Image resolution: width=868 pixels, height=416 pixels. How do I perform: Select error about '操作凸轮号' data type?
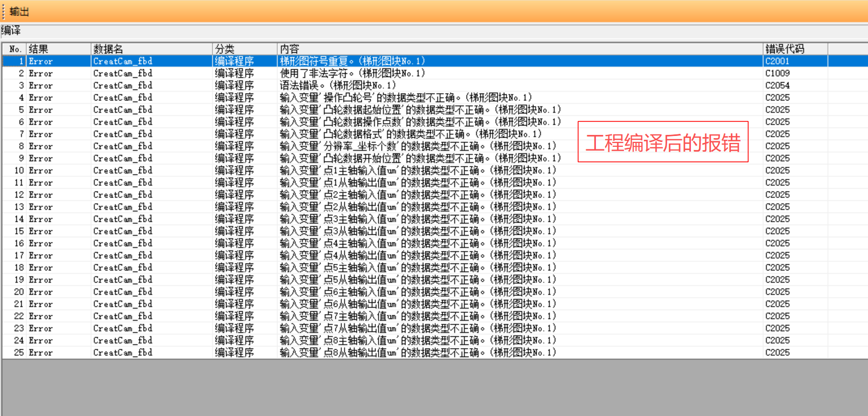[405, 98]
